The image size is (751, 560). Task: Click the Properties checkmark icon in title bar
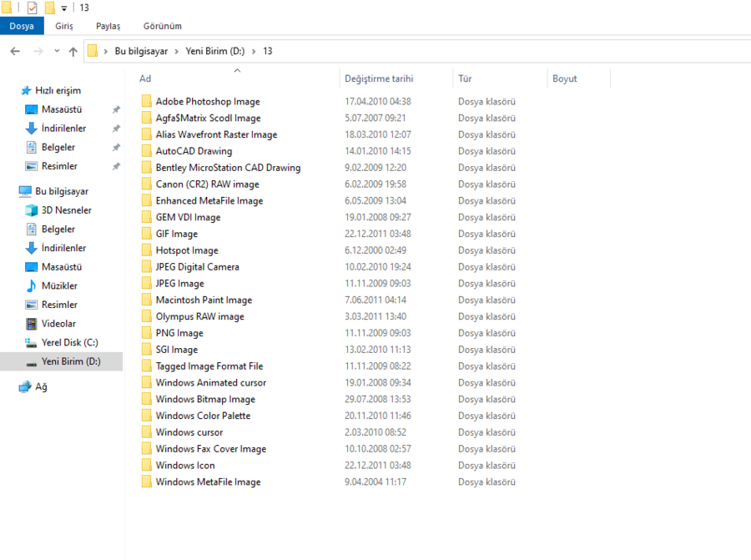32,8
